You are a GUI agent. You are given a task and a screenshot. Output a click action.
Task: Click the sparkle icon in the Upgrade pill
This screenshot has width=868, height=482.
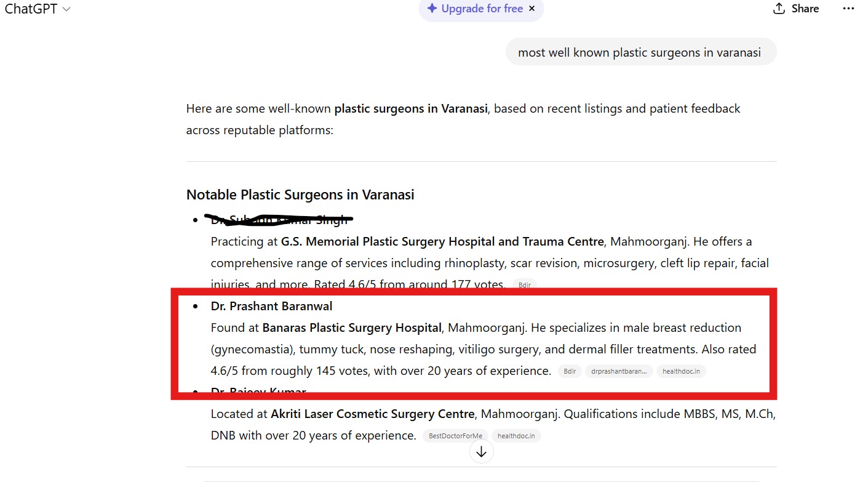click(432, 9)
